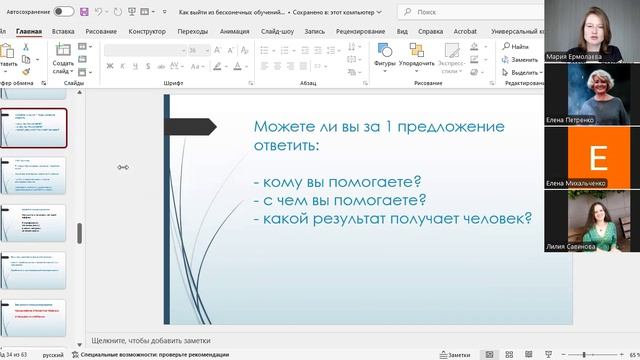Switch to the Вставка tab
This screenshot has width=640, height=360.
[63, 31]
